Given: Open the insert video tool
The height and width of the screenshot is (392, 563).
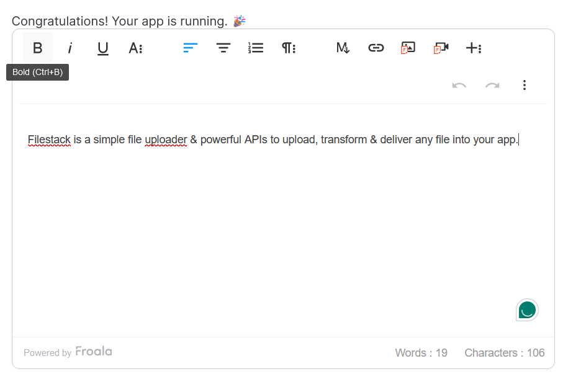Looking at the screenshot, I should pyautogui.click(x=440, y=48).
